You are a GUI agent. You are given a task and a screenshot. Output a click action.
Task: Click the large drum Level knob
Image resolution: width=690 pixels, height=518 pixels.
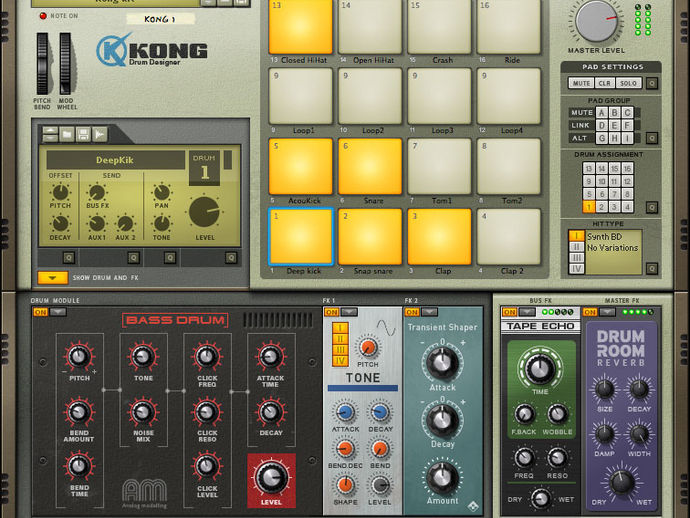point(205,213)
